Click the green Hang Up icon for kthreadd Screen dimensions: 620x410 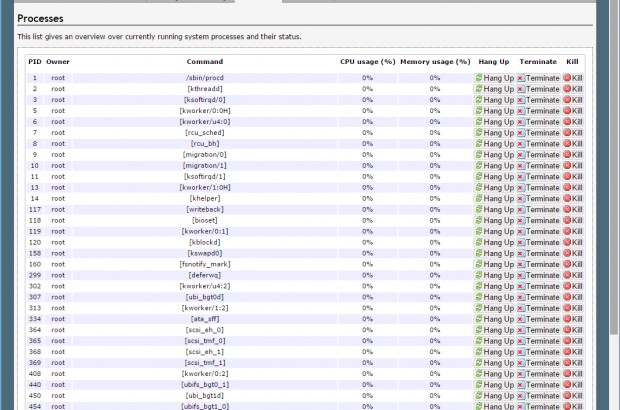[479, 89]
